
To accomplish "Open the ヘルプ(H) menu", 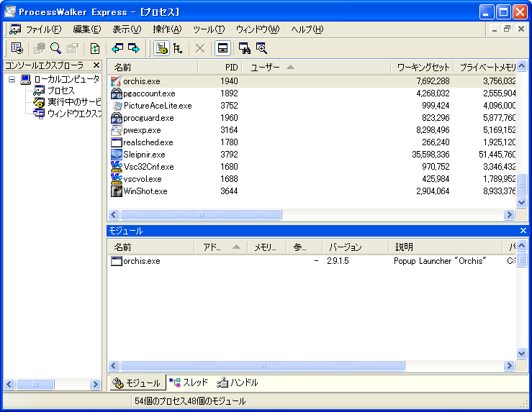I will tap(307, 29).
